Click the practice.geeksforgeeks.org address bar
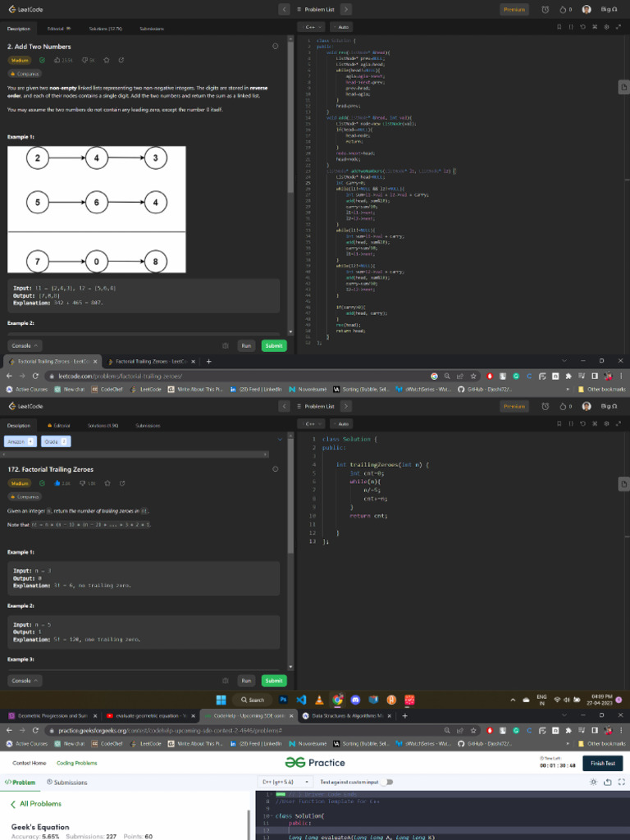 click(x=241, y=730)
